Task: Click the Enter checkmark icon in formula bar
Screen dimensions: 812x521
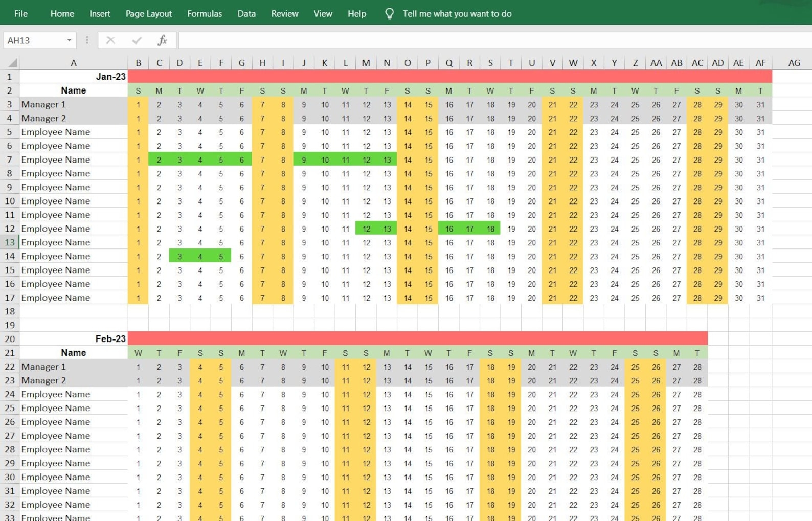Action: pos(137,40)
